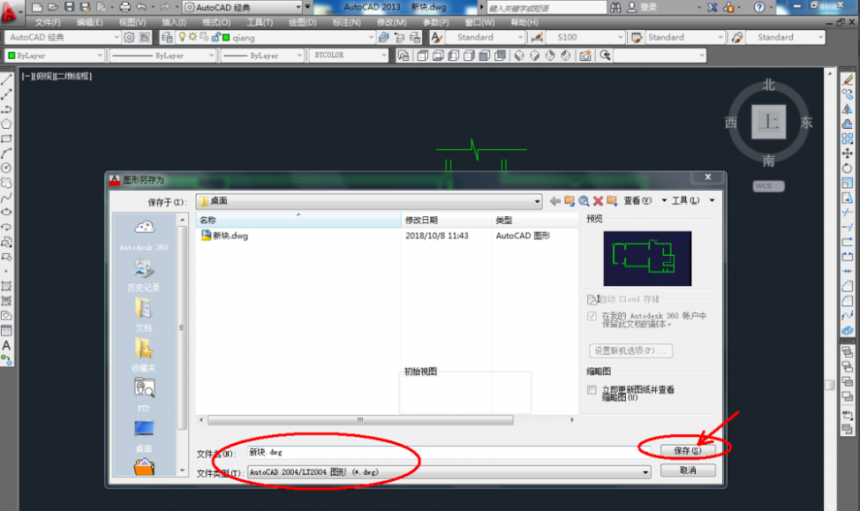Click the 保存(S) button
The height and width of the screenshot is (511, 860).
(687, 451)
